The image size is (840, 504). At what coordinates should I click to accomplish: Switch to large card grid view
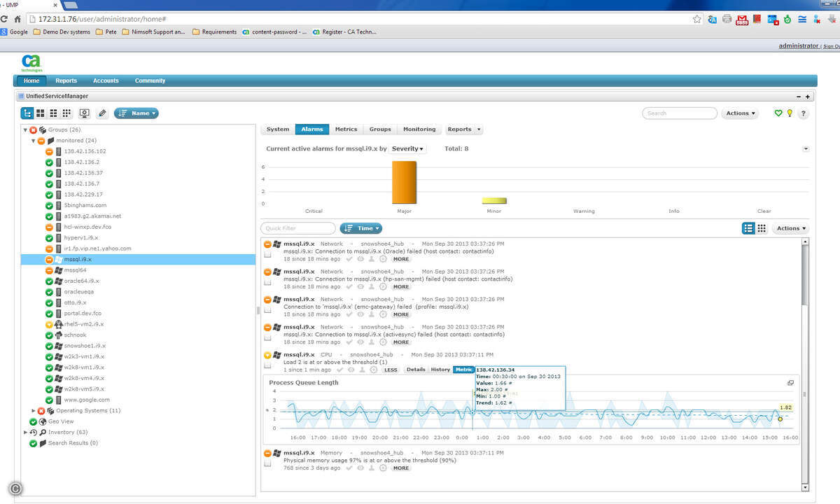pyautogui.click(x=41, y=113)
